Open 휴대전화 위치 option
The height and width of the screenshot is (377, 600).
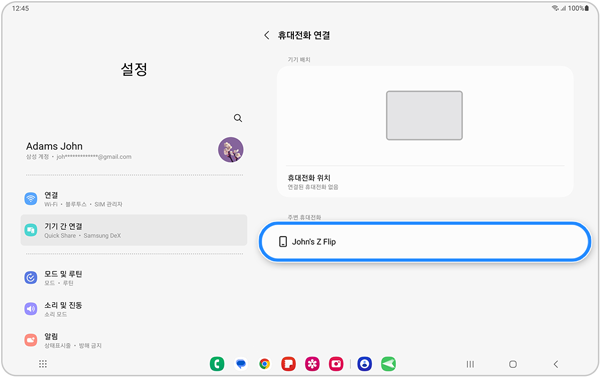click(425, 182)
